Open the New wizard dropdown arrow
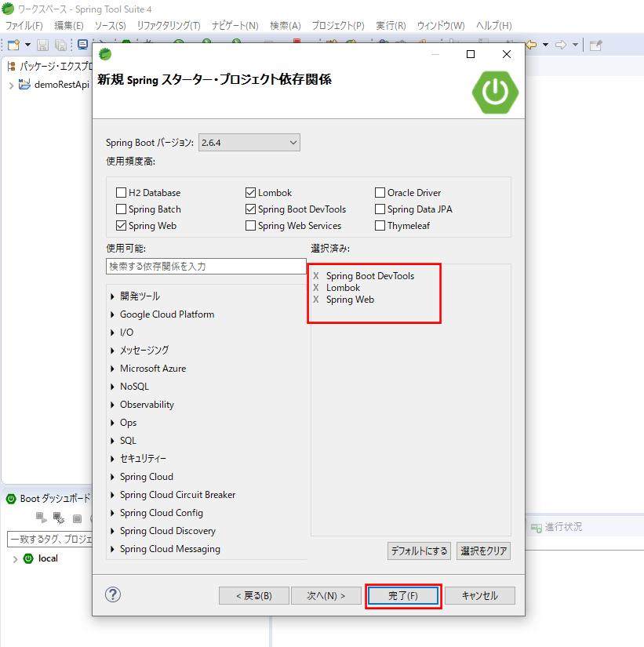Image resolution: width=644 pixels, height=647 pixels. pyautogui.click(x=27, y=45)
